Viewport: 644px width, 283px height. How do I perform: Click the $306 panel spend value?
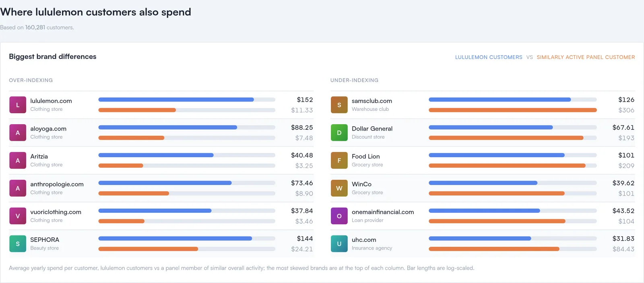[626, 110]
